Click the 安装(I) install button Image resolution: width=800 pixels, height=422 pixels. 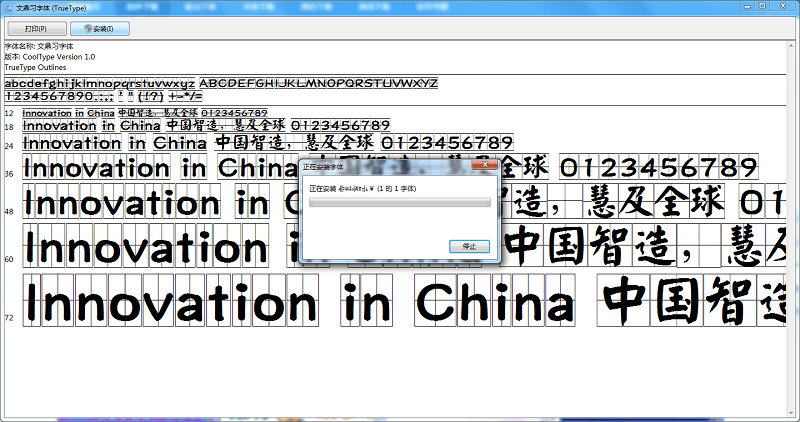[99, 29]
